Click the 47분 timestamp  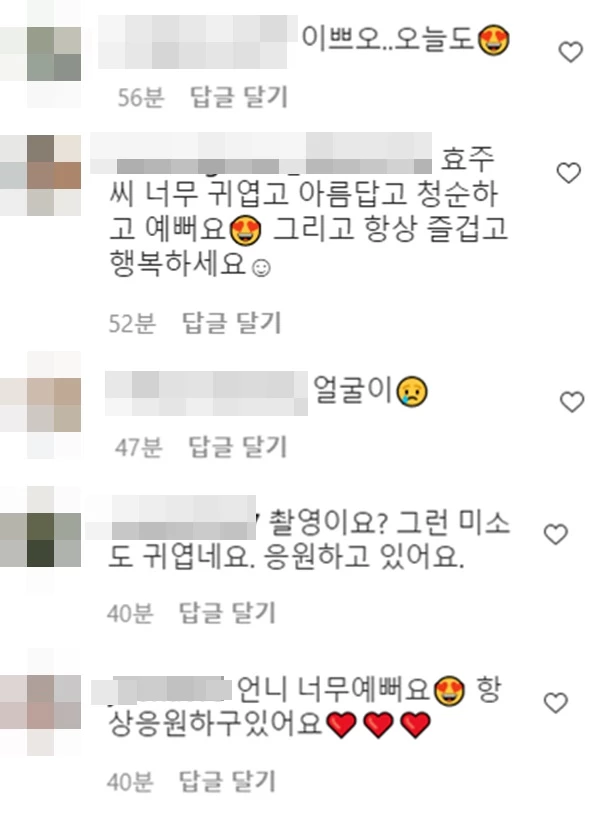pyautogui.click(x=139, y=448)
